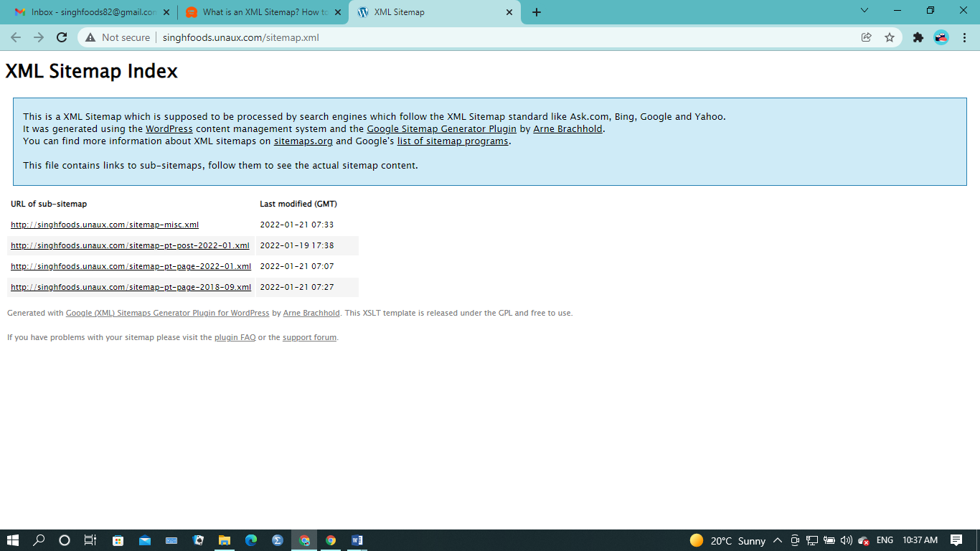Share this page via share icon

point(867,37)
